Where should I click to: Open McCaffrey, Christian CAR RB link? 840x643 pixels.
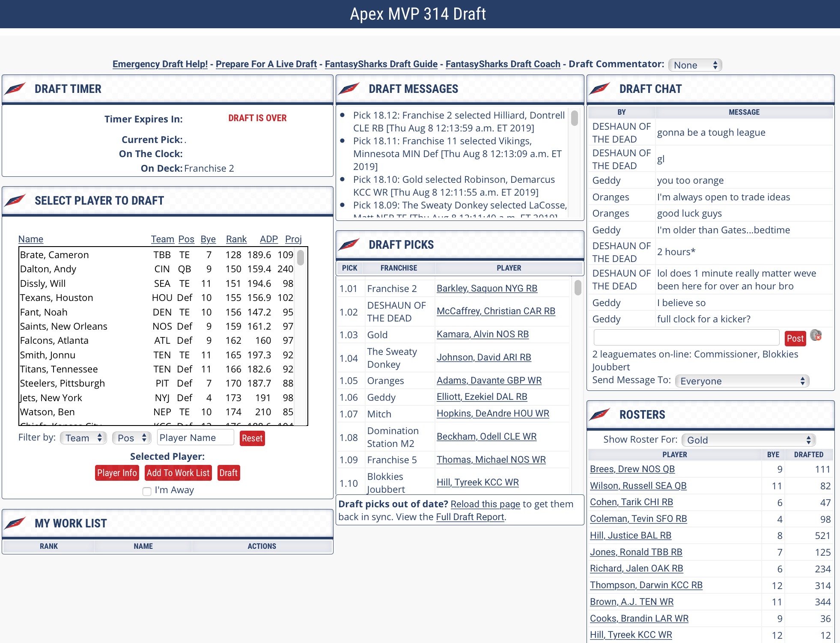point(496,311)
